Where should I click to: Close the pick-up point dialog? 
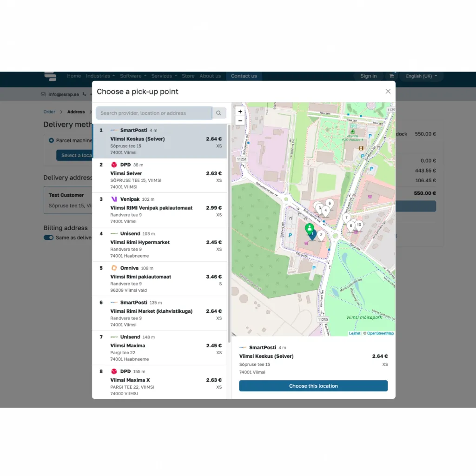[388, 92]
